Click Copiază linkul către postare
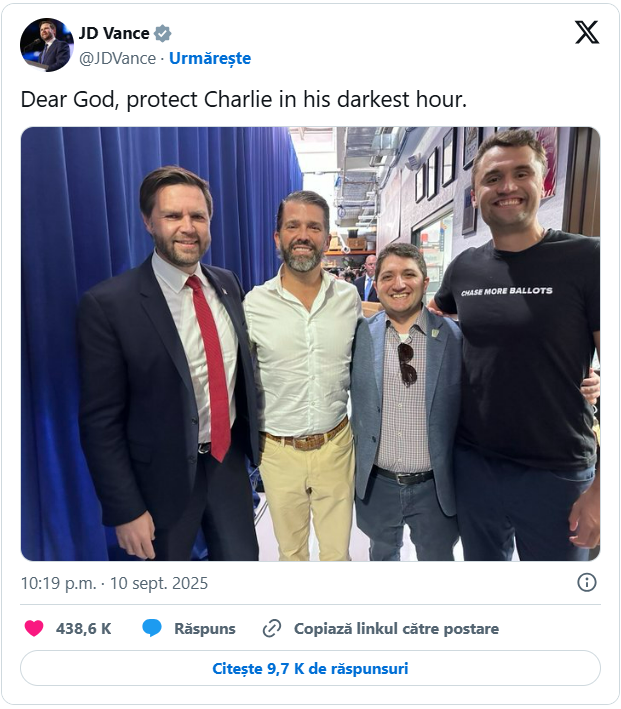This screenshot has height=709, width=621. 396,629
